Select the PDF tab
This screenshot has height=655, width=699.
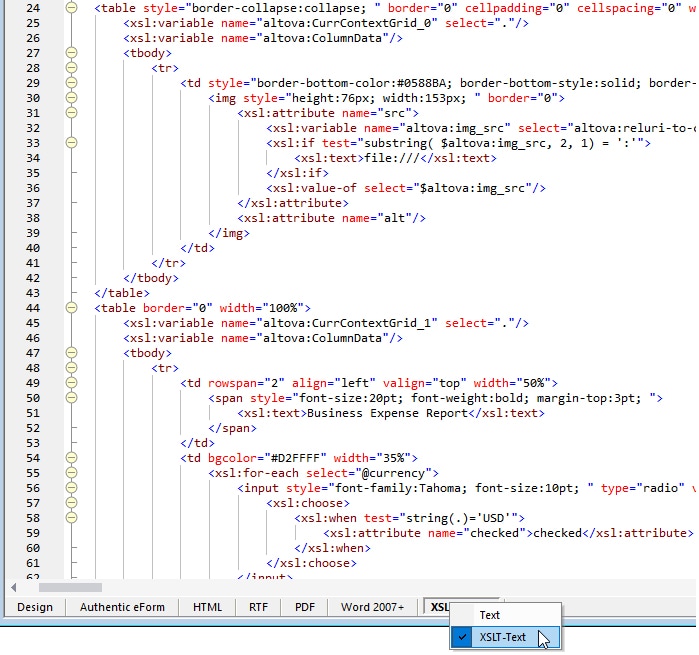click(304, 607)
